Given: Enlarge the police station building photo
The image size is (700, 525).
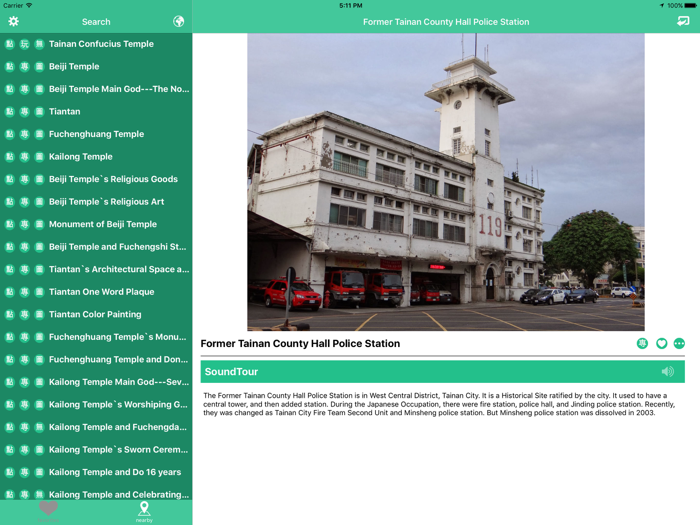Looking at the screenshot, I should click(445, 182).
